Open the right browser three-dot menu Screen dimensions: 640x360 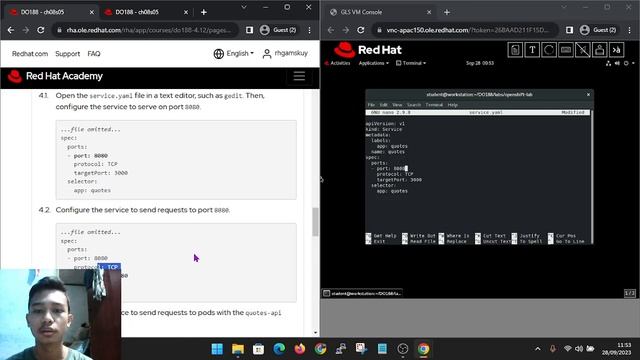pos(630,30)
